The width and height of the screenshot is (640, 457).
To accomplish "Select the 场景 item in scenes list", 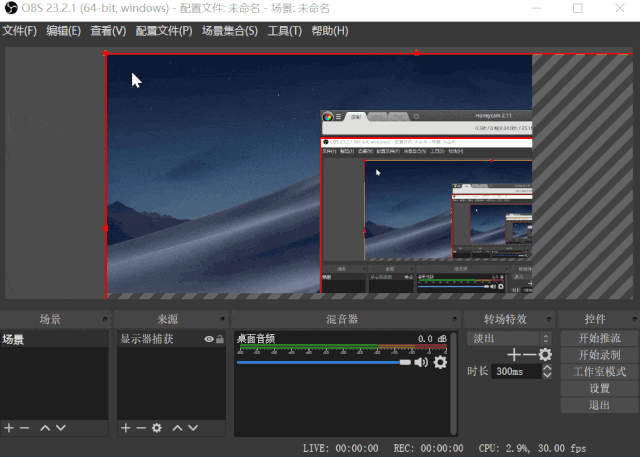I will [54, 339].
